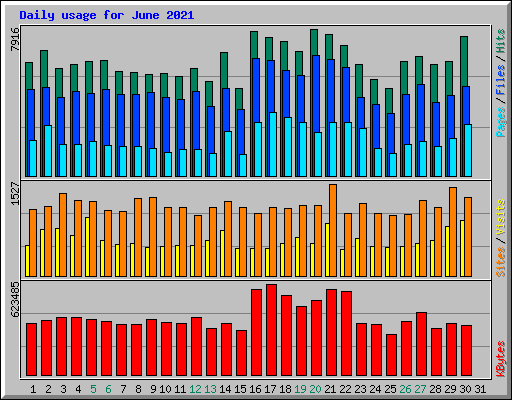Select day label 23 on the x-axis

tap(360, 389)
